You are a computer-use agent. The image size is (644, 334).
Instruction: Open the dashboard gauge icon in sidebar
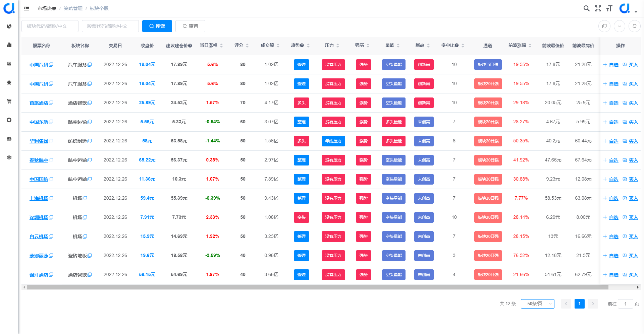click(9, 139)
